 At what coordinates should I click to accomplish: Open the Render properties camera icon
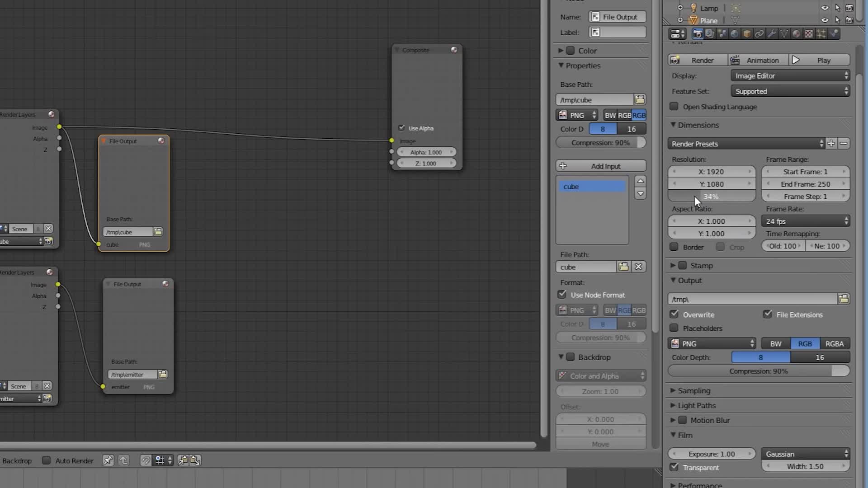[x=698, y=33]
